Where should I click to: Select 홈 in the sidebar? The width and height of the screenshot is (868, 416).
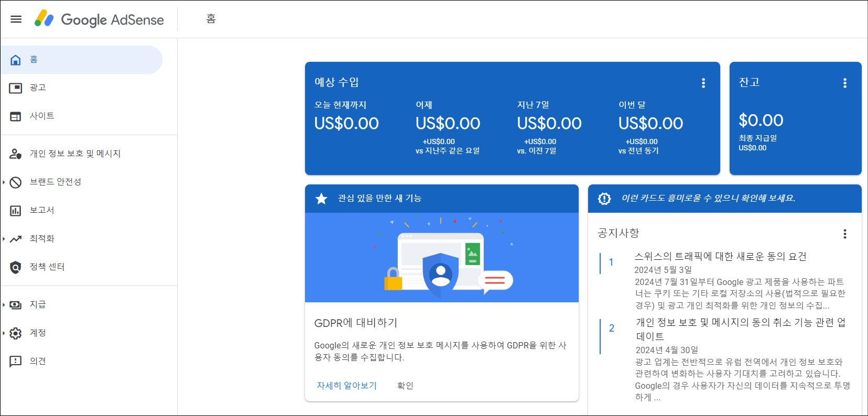(x=81, y=60)
